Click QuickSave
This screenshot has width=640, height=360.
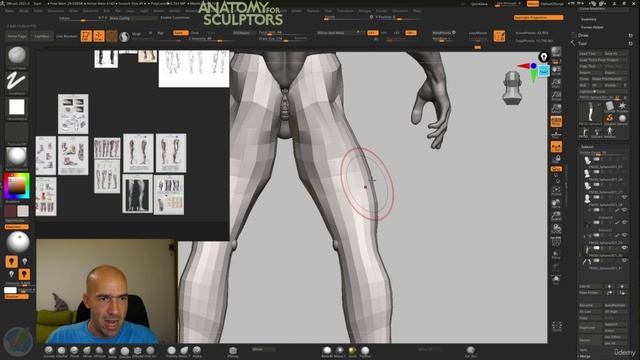coord(479,4)
